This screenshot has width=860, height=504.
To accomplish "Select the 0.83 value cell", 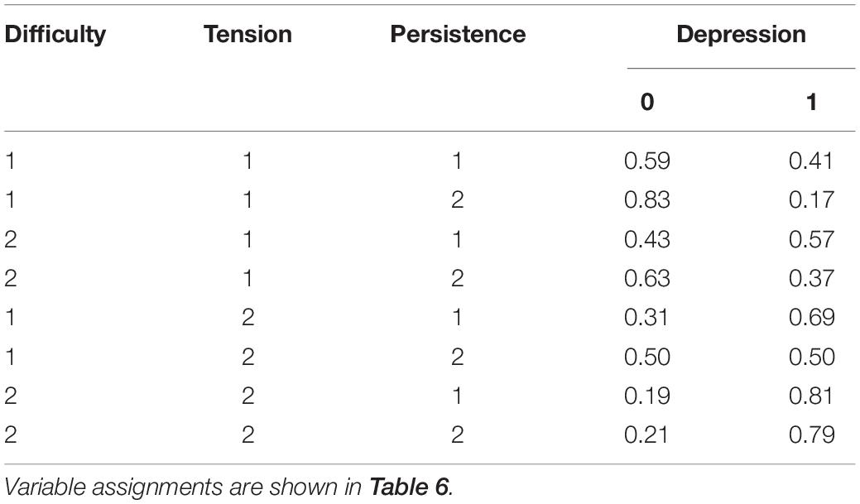I will [x=647, y=199].
